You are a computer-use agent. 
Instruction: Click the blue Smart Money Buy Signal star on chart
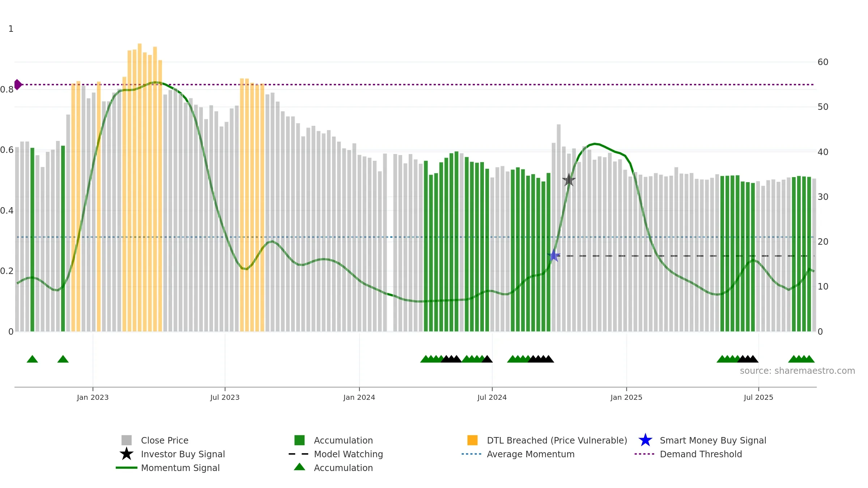pyautogui.click(x=554, y=256)
